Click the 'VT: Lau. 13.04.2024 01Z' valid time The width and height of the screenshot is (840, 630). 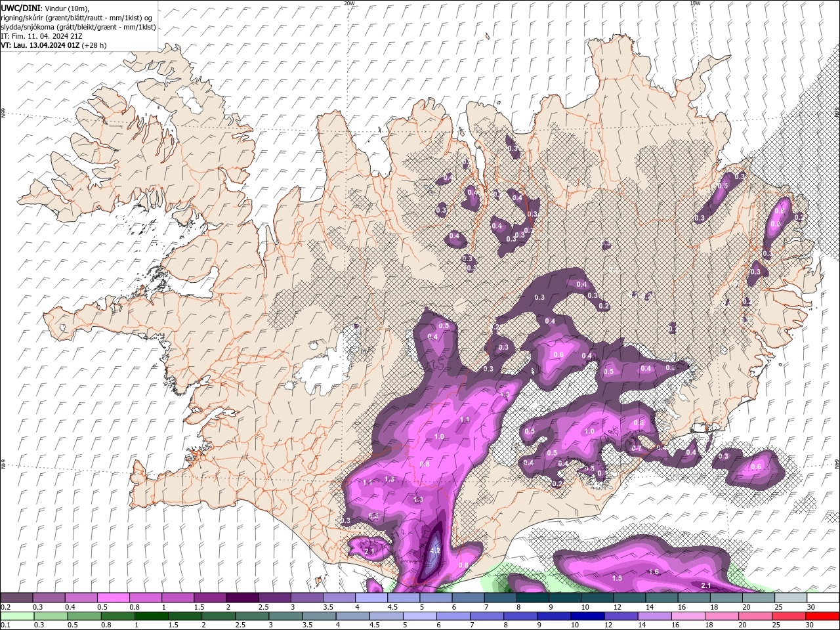(x=40, y=45)
